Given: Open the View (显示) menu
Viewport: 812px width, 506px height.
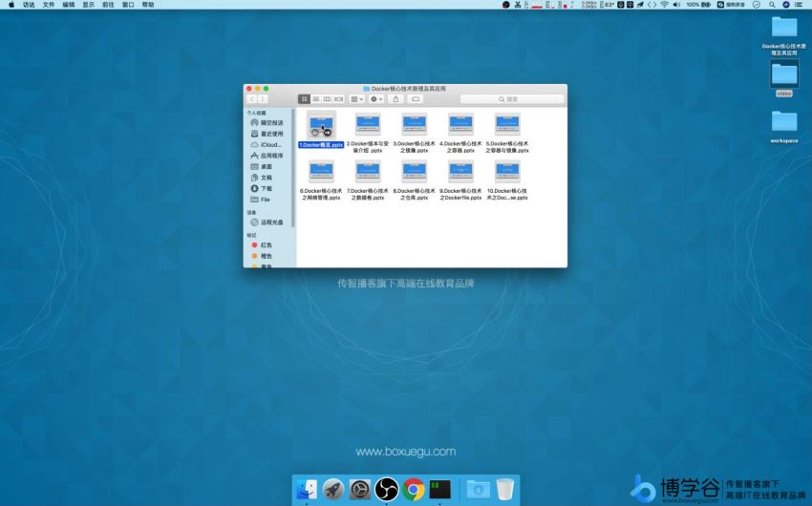Looking at the screenshot, I should tap(89, 5).
